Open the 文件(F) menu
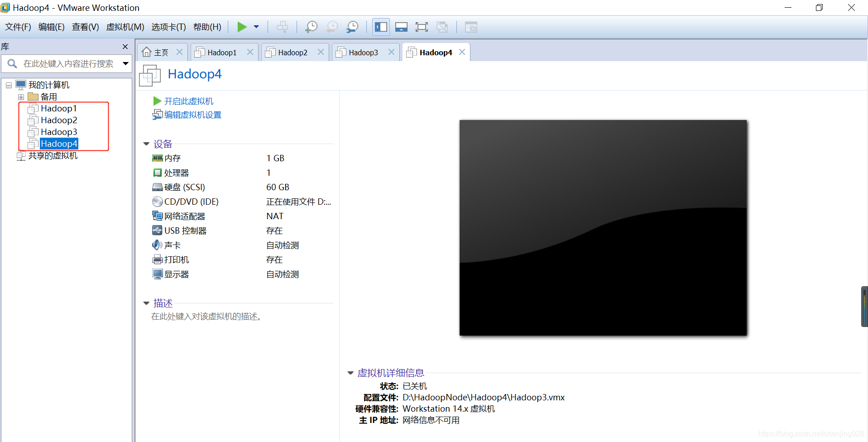 pos(18,27)
